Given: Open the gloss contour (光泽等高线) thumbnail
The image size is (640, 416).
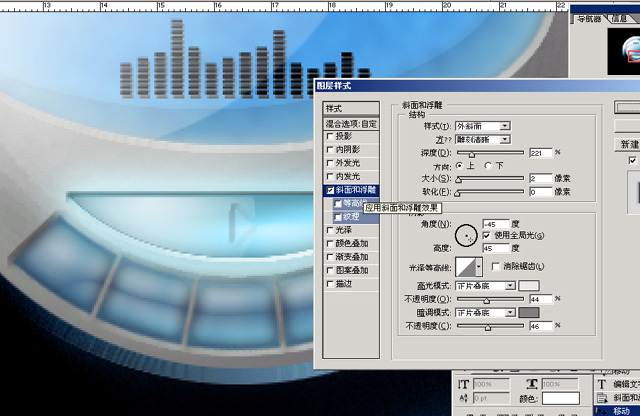Looking at the screenshot, I should tap(465, 267).
